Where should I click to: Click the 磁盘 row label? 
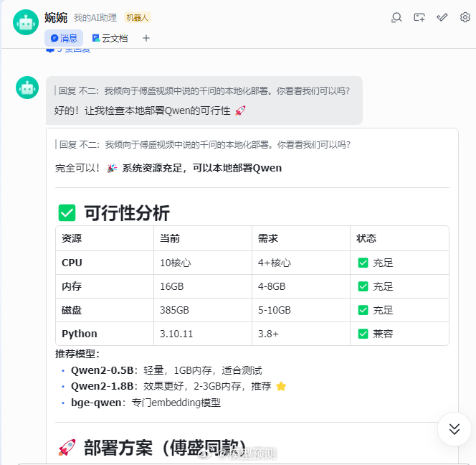[x=72, y=310]
